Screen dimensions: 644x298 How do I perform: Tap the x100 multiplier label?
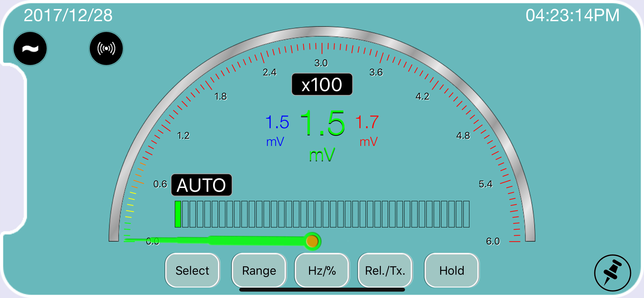click(x=322, y=84)
